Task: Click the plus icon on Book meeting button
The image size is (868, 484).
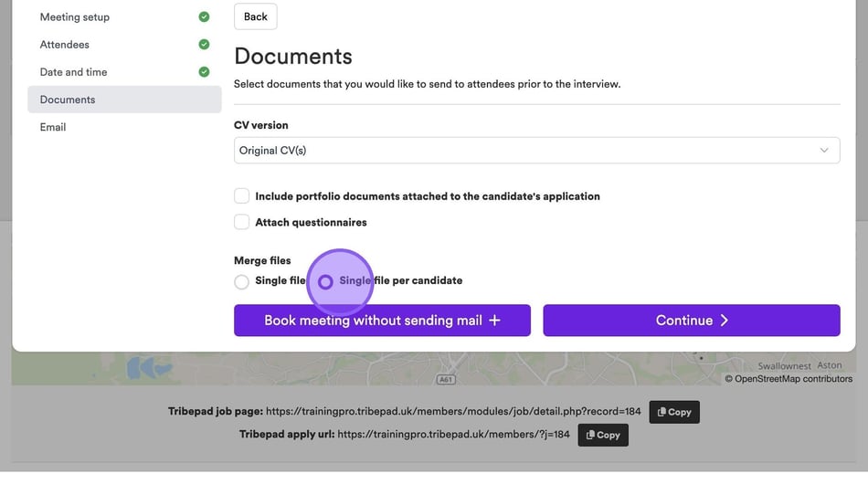Action: [x=495, y=321]
